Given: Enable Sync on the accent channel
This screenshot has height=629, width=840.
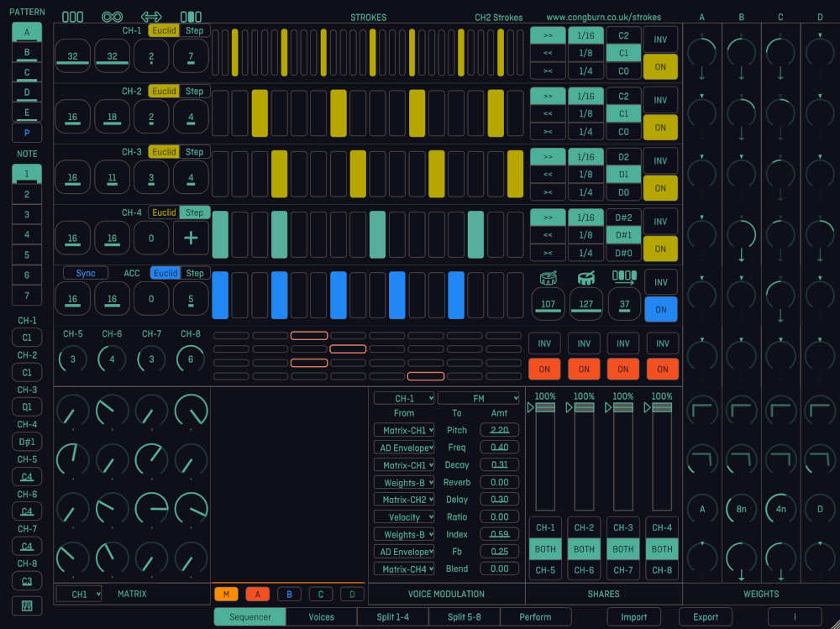Looking at the screenshot, I should [x=84, y=273].
